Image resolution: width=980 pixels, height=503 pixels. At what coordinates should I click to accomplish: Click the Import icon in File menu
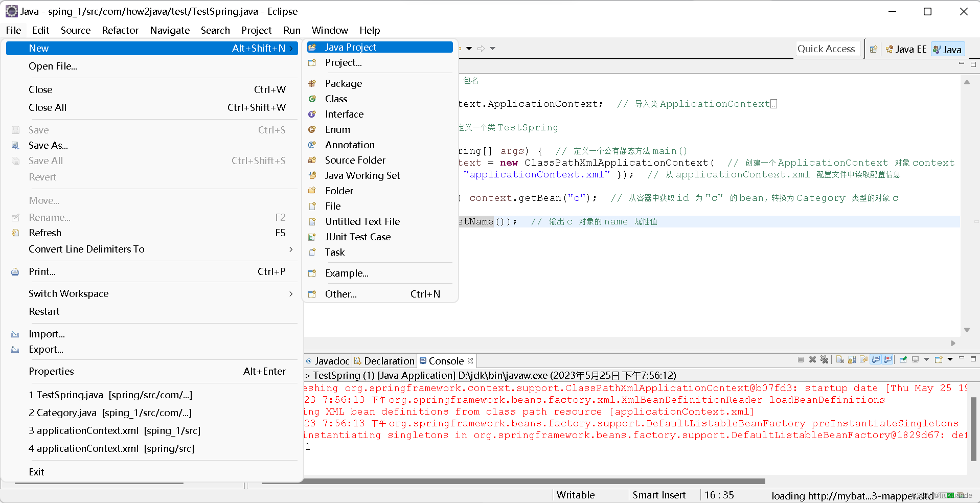[15, 334]
